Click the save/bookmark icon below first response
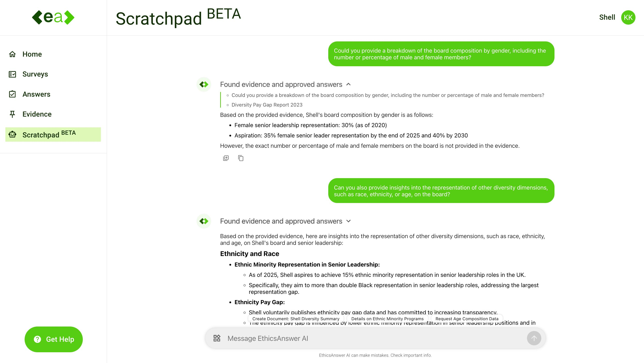The image size is (644, 363). coord(226,158)
